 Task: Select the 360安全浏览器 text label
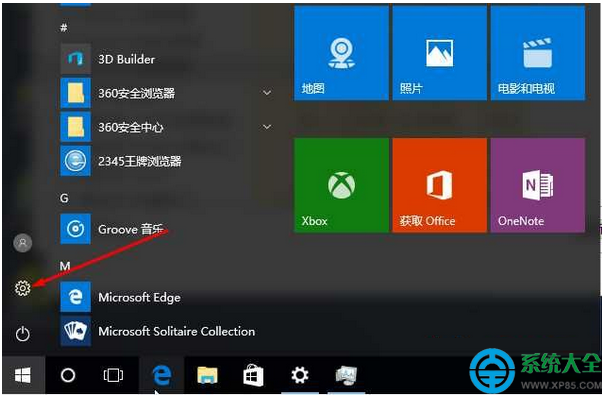(x=136, y=93)
